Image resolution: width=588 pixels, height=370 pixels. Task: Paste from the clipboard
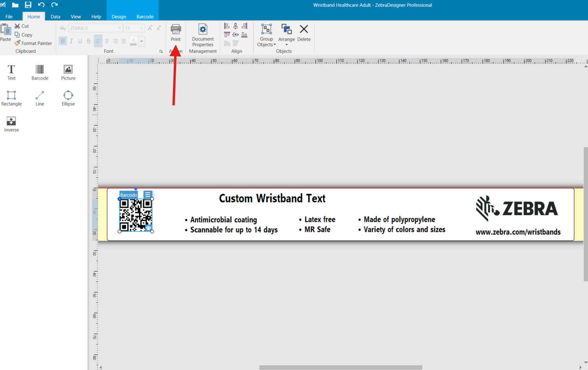point(5,33)
